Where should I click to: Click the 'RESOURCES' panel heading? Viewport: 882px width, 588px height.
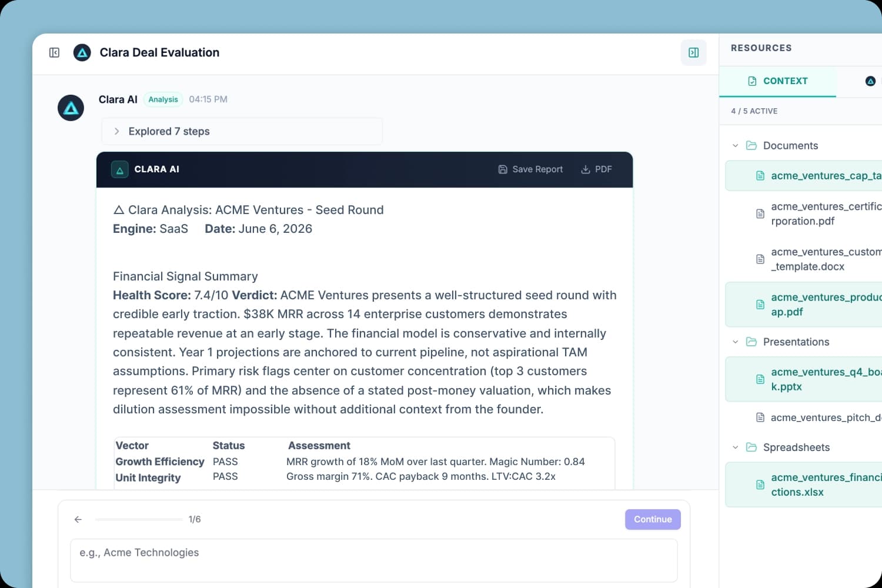[761, 48]
